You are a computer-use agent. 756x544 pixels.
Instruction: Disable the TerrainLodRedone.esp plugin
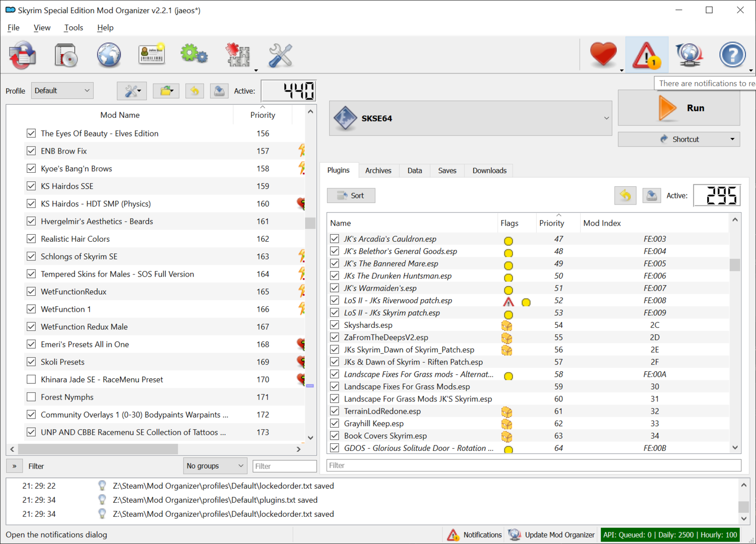point(335,411)
